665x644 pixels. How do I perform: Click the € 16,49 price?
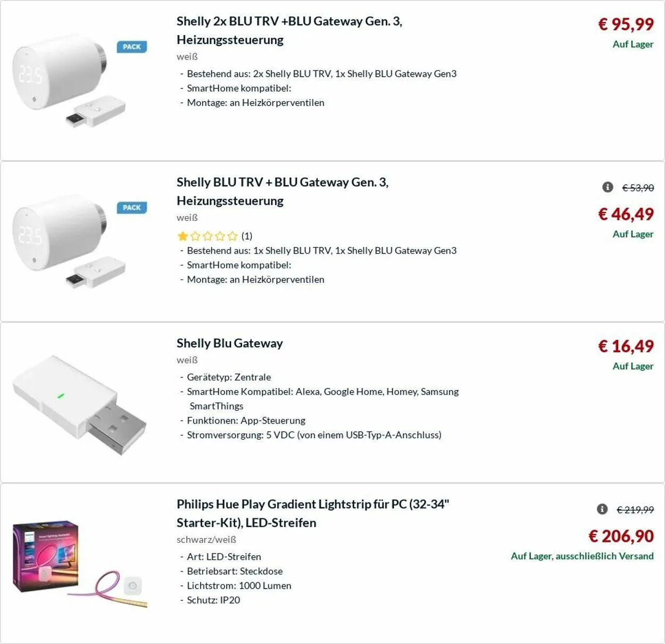coord(626,346)
